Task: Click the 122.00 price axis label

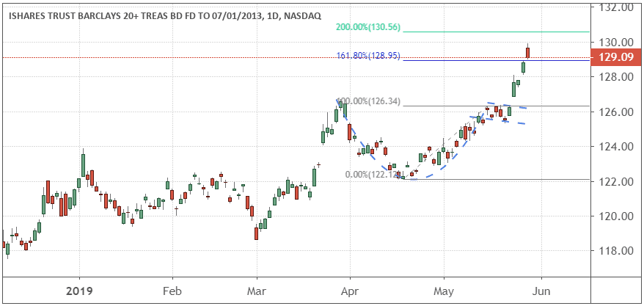Action: tap(615, 181)
